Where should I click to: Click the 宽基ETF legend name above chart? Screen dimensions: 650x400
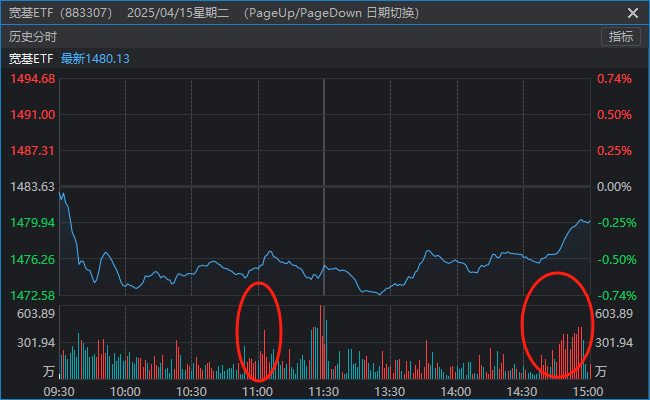[32, 59]
